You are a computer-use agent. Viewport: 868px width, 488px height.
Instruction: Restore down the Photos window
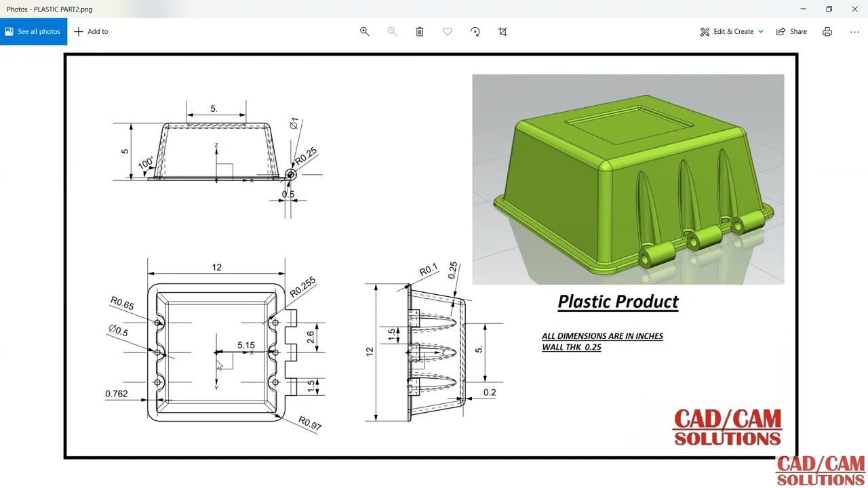coord(829,9)
